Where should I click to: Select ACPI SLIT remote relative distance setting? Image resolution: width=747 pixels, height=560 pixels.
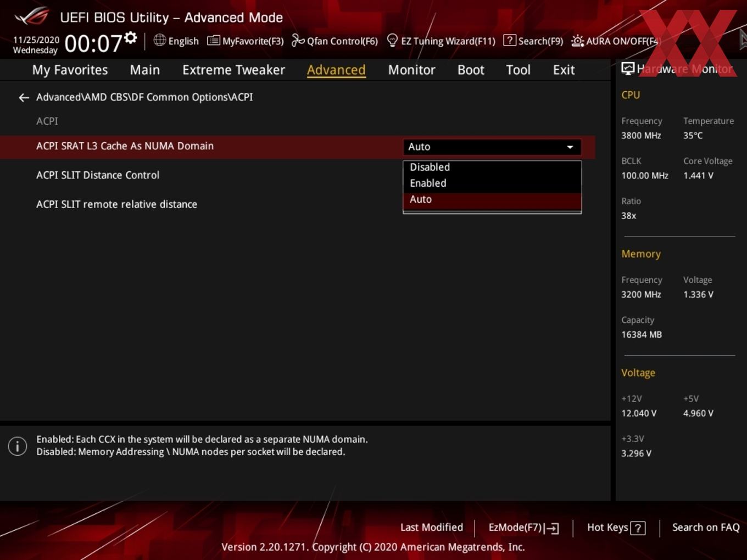point(116,204)
